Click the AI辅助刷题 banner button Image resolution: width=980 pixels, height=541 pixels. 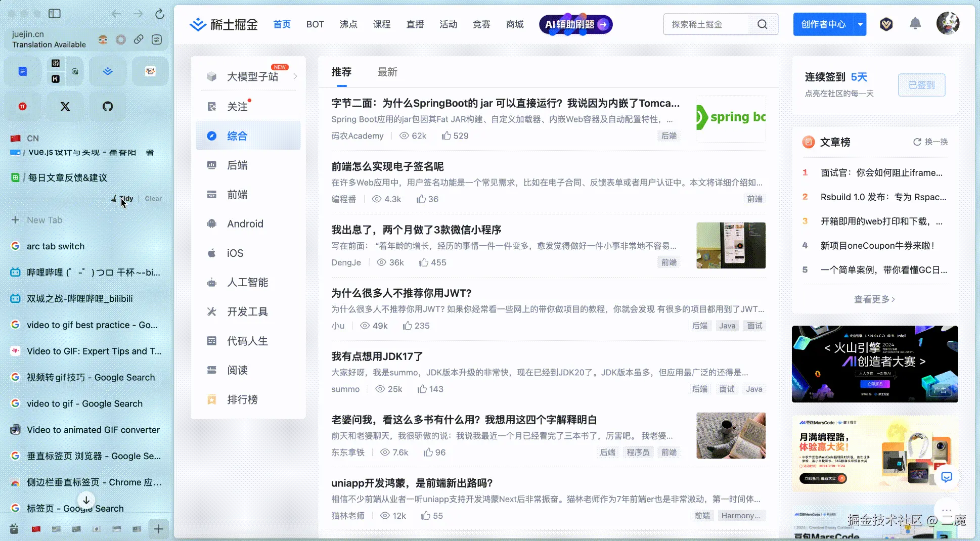coord(575,24)
